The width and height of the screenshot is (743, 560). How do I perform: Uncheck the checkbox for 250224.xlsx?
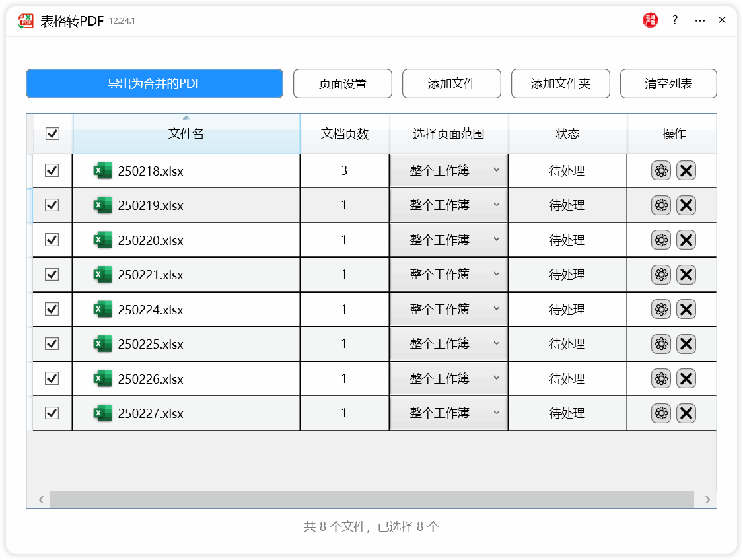[52, 309]
